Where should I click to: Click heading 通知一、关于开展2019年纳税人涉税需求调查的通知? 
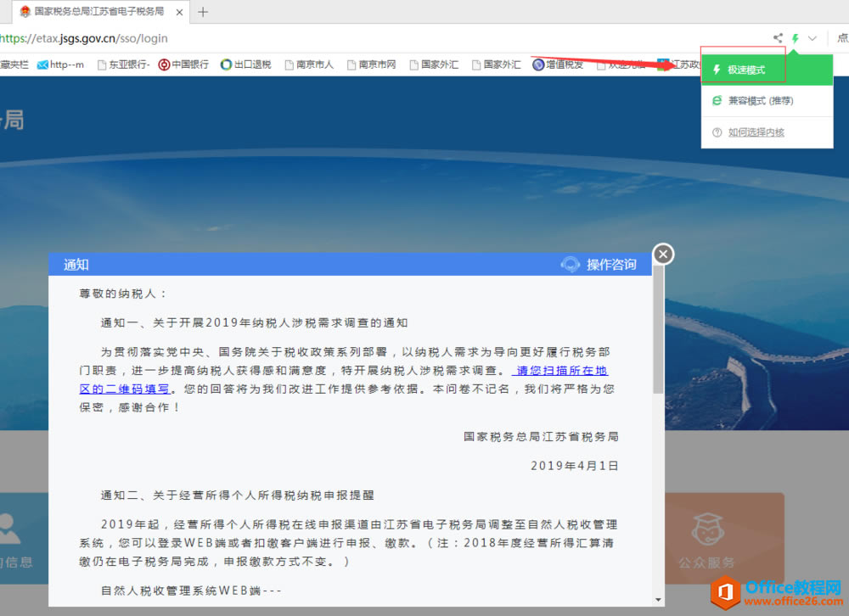[x=254, y=322]
